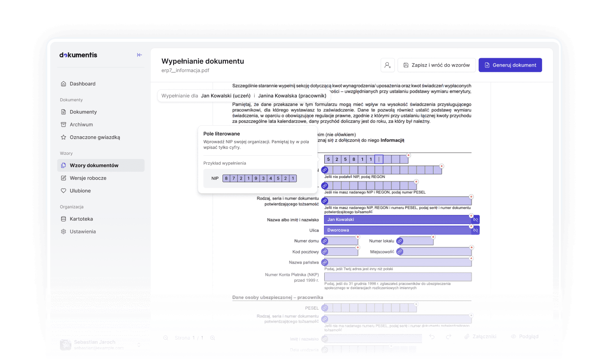This screenshot has height=364, width=608.
Task: Click link icon beside Numer lokalu field
Action: pyautogui.click(x=400, y=241)
